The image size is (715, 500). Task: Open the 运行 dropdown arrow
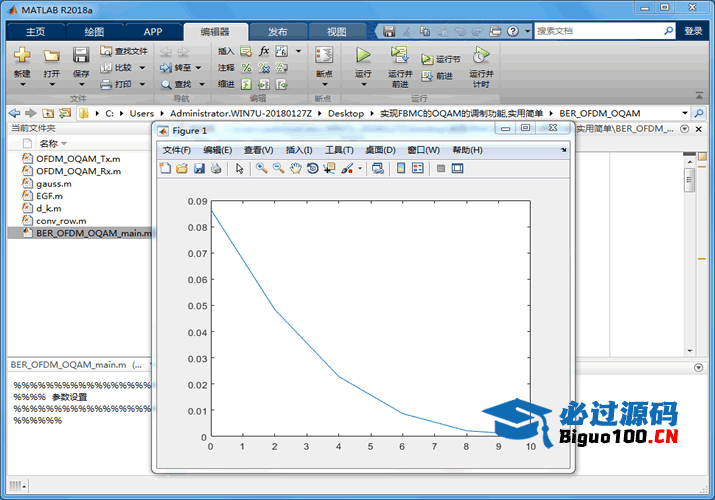[364, 84]
